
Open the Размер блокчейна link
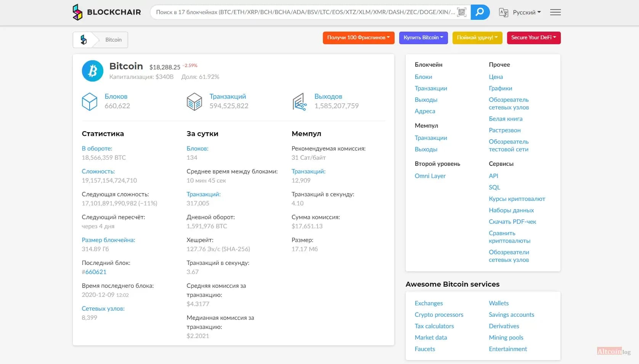[x=108, y=240]
